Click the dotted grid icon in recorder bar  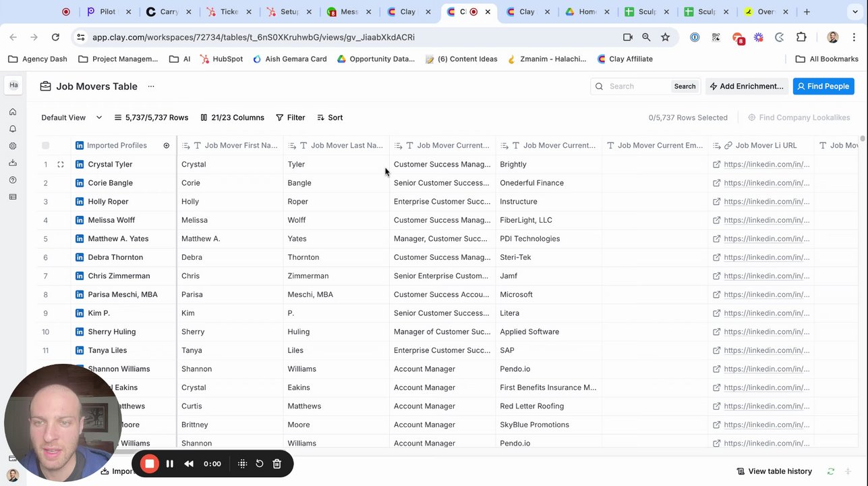click(243, 464)
